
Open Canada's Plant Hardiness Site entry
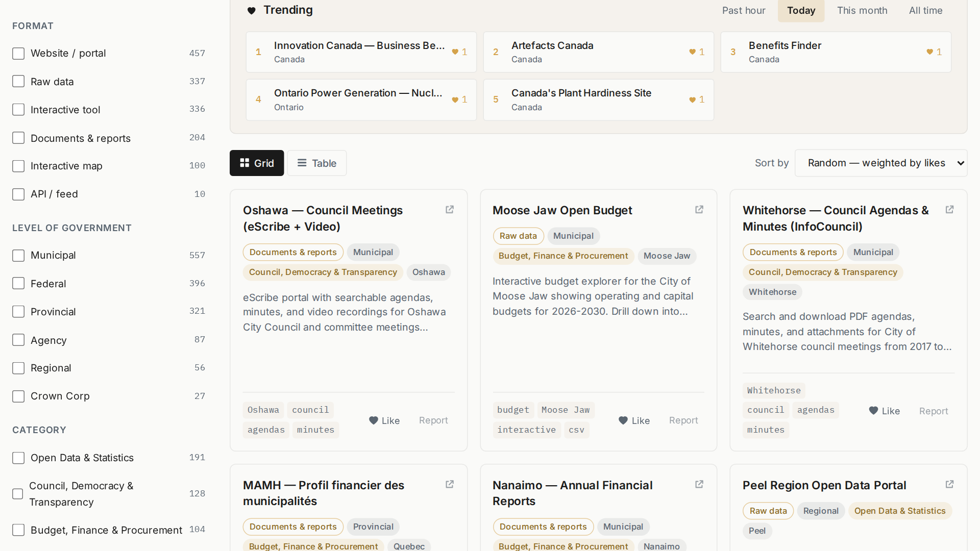(x=598, y=99)
